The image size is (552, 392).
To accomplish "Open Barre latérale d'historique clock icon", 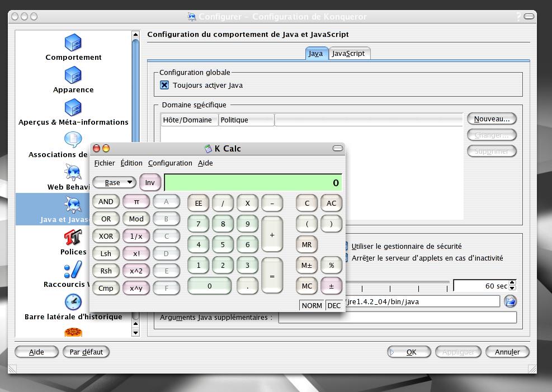I will (x=73, y=302).
